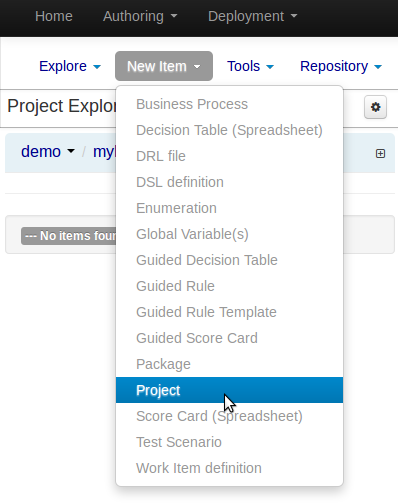Open the gear settings icon
The height and width of the screenshot is (503, 398).
[x=375, y=107]
